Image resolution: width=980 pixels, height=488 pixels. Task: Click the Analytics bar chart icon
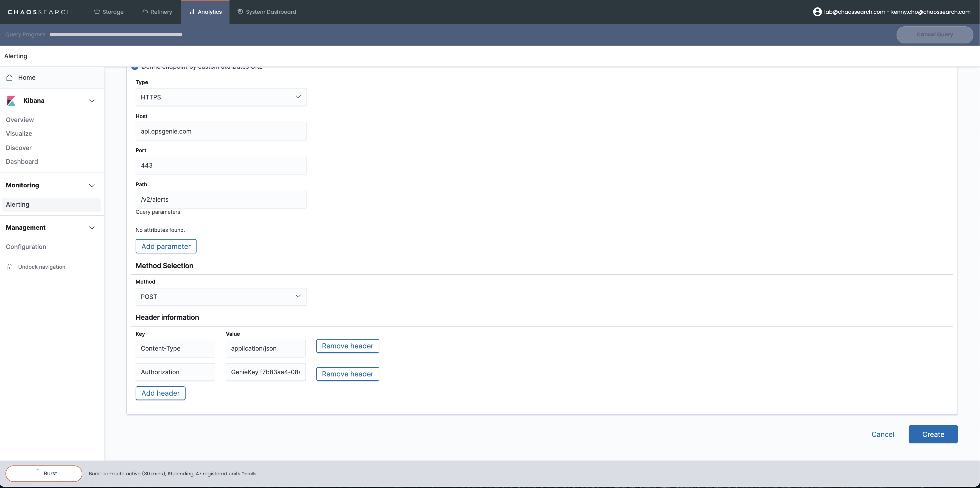pos(192,12)
